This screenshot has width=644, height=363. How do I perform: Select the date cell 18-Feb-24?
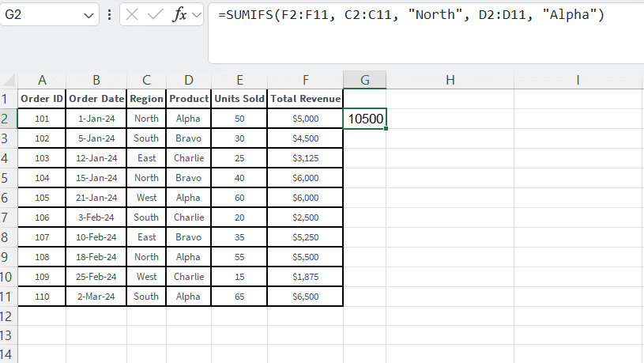click(x=96, y=257)
